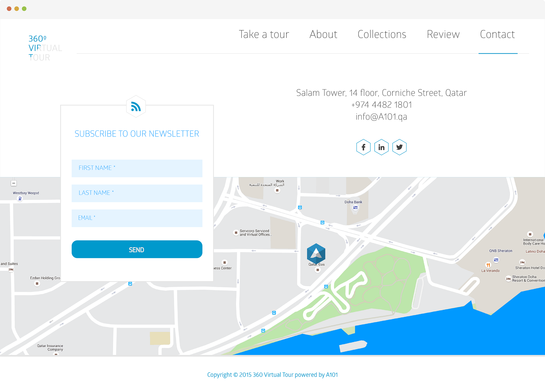Viewport: 545px width, 392px height.
Task: Open the Collections menu item
Action: 381,35
